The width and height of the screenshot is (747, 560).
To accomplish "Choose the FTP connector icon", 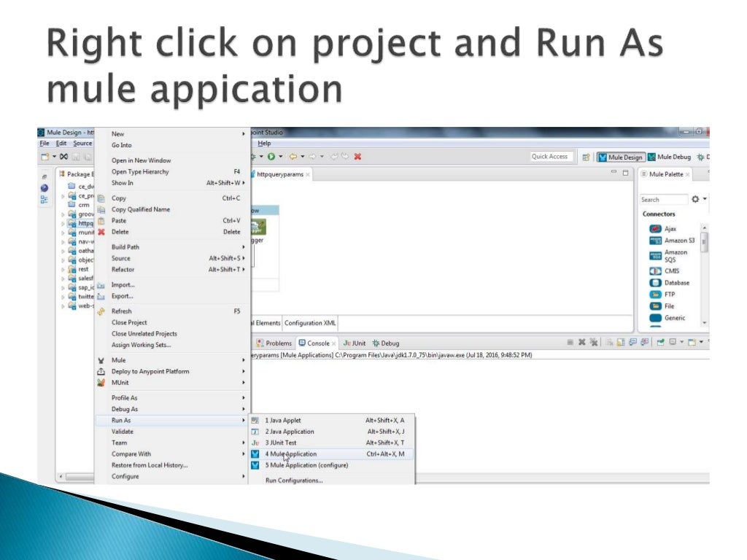I will 656,295.
